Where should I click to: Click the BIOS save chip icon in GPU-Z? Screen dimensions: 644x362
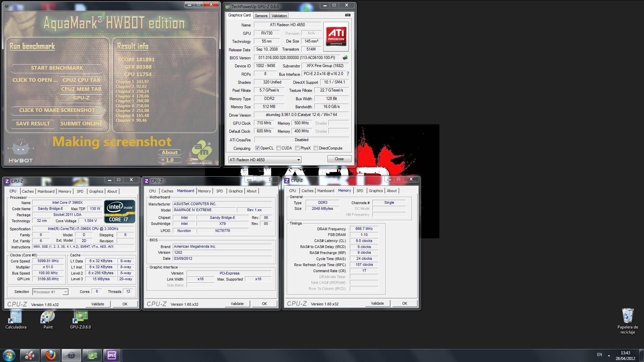tap(345, 58)
